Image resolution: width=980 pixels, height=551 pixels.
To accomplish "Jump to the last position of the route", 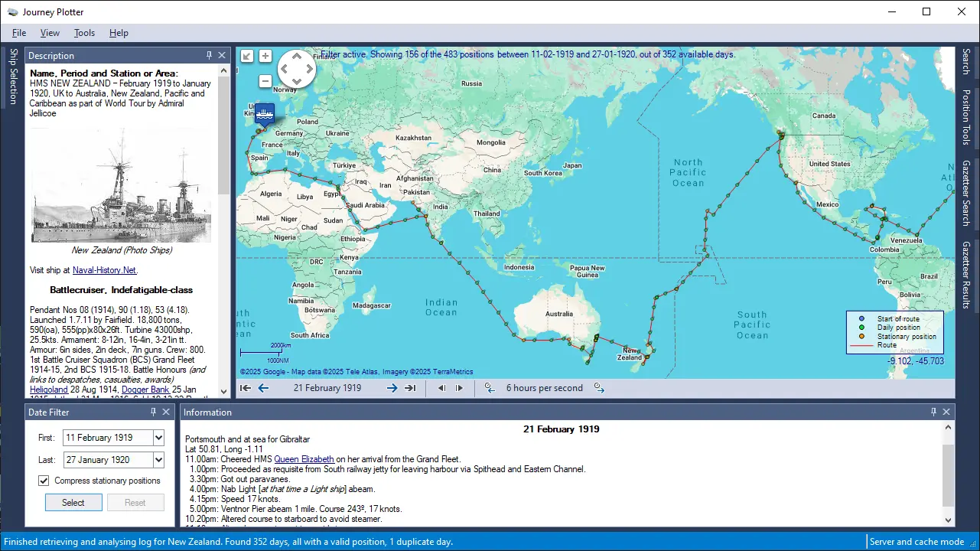I will 410,388.
